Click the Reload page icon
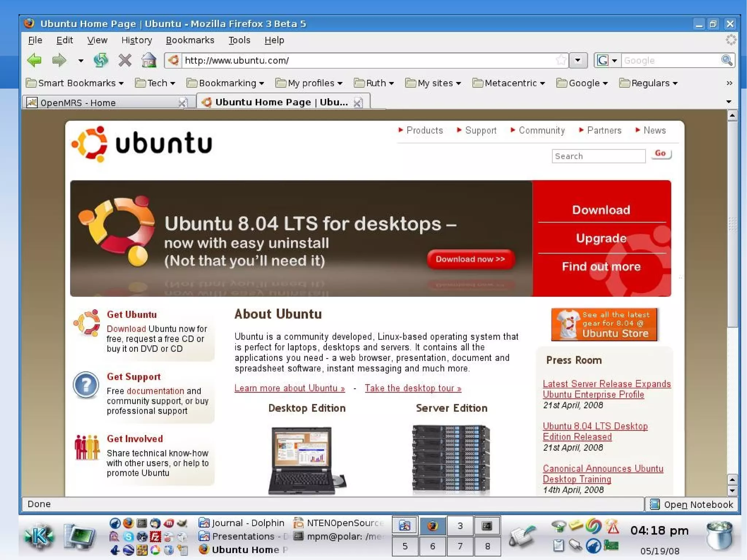The image size is (747, 560). (x=101, y=60)
